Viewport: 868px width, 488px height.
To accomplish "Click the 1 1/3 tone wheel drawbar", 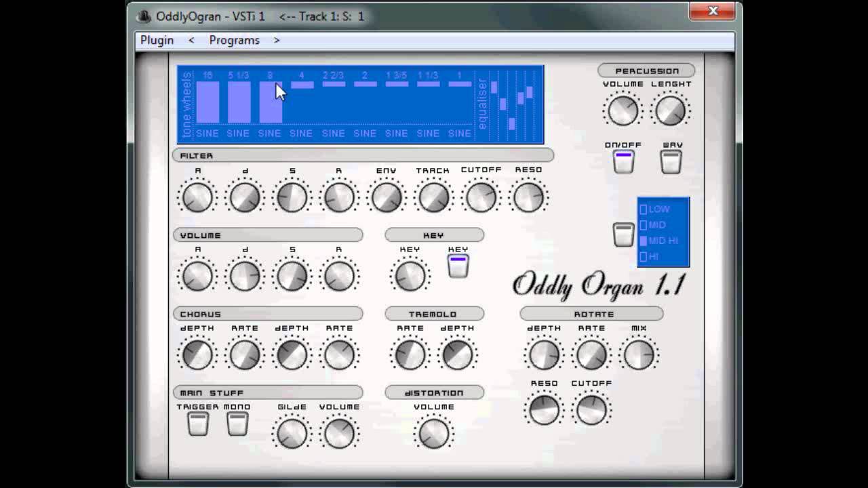I will pos(428,84).
